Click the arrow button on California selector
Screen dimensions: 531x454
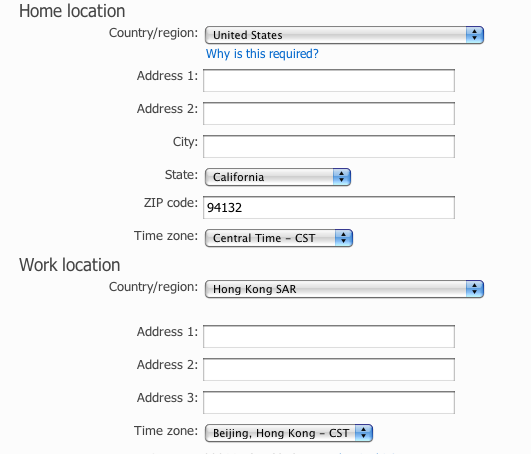click(x=342, y=177)
